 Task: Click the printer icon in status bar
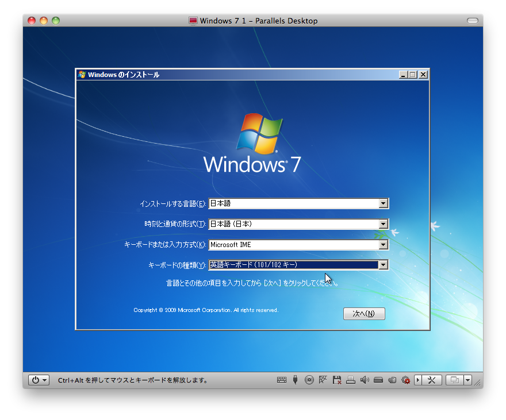tap(350, 380)
